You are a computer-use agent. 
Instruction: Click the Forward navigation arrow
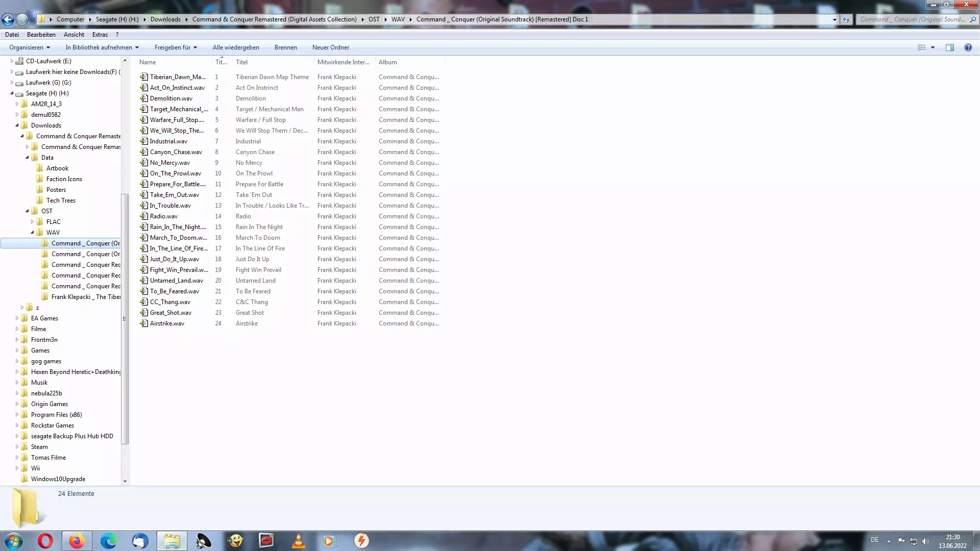[22, 19]
